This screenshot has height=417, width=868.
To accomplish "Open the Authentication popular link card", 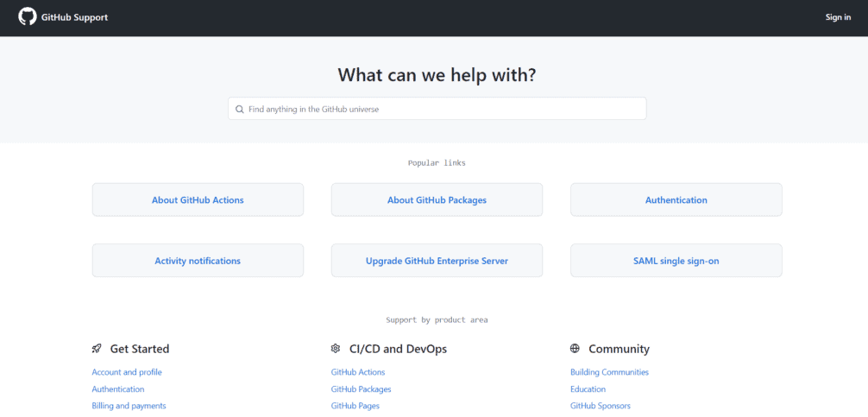I will coord(676,200).
